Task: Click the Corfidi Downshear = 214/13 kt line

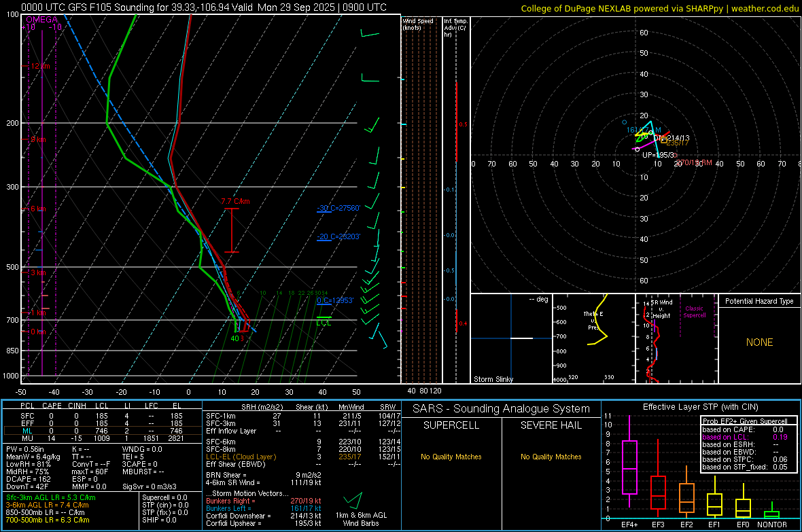Action: [264, 516]
